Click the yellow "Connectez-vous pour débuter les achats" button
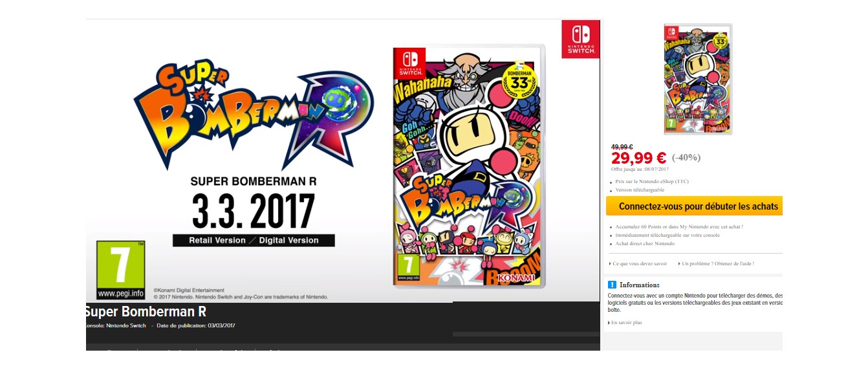 coord(694,206)
